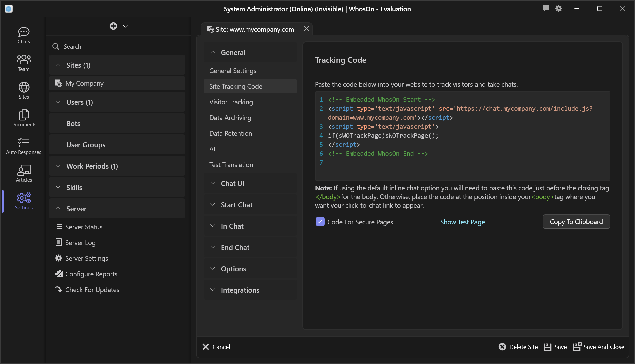Screen dimensions: 635x364
Task: Click Delete Site button
Action: click(518, 347)
